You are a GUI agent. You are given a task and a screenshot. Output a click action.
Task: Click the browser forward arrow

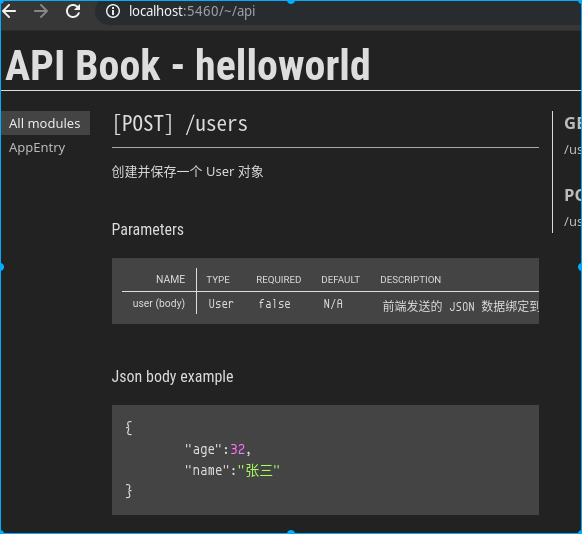click(41, 11)
